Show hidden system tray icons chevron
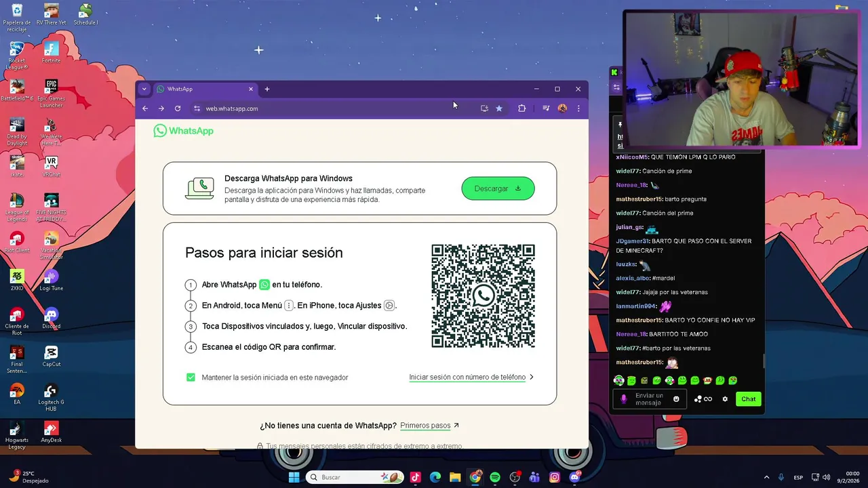The width and height of the screenshot is (868, 488). (767, 477)
